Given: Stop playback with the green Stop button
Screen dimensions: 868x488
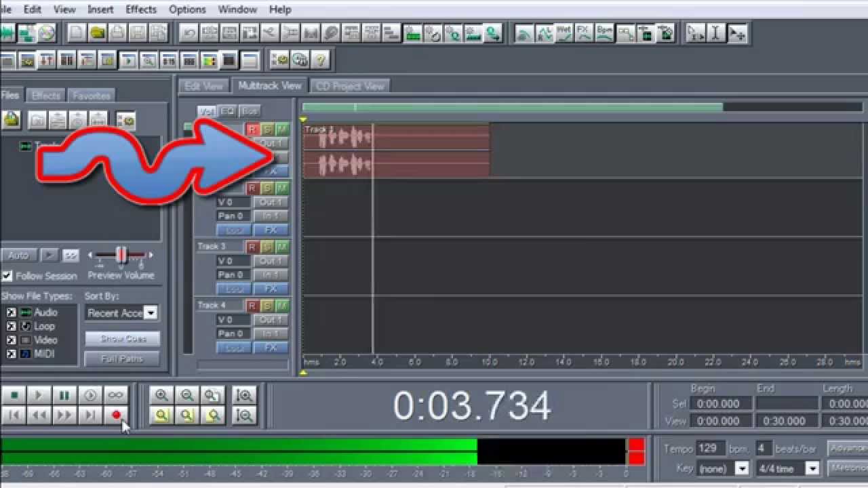Looking at the screenshot, I should tap(14, 395).
